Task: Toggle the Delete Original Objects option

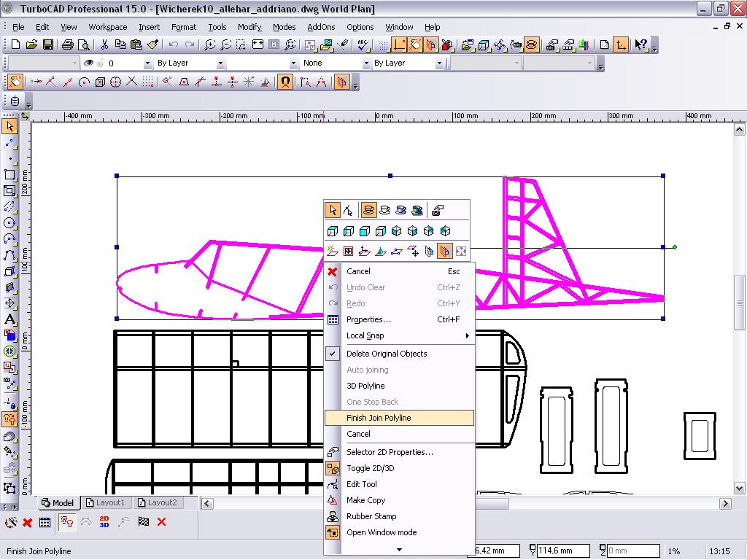Action: tap(387, 354)
